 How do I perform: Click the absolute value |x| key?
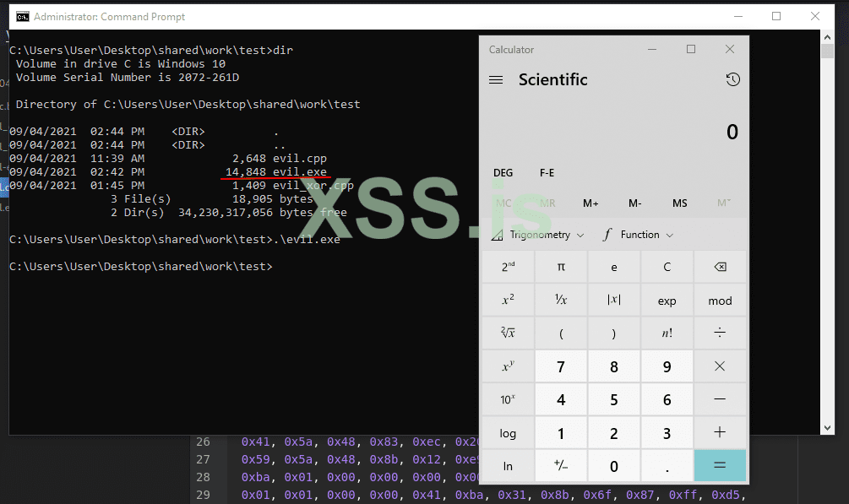coord(614,300)
